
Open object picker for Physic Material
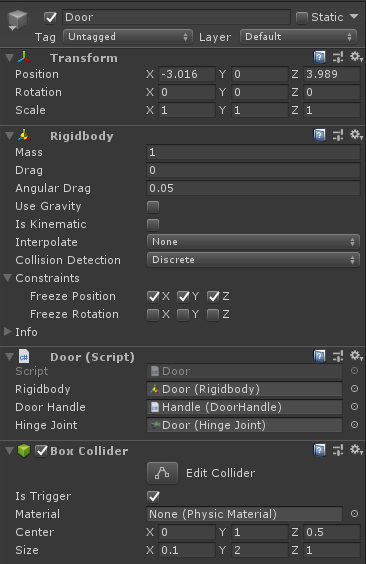coord(354,514)
